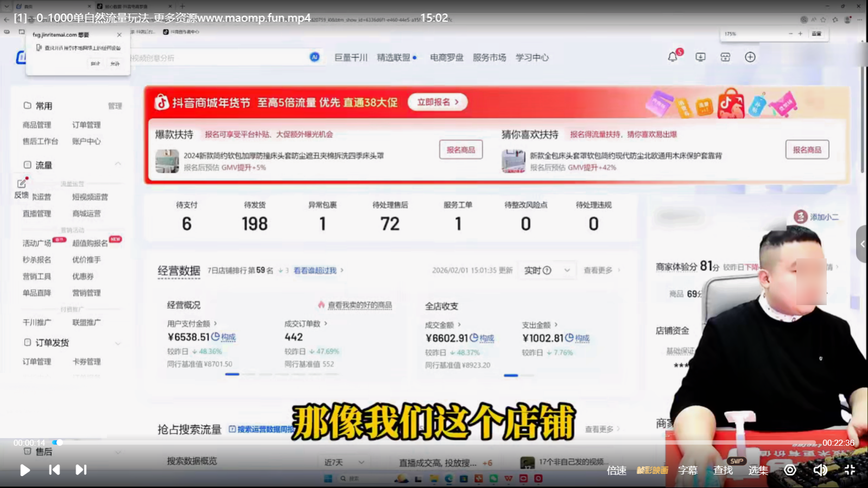Image resolution: width=868 pixels, height=488 pixels.
Task: Click the notification bell with badge 5
Action: [673, 57]
